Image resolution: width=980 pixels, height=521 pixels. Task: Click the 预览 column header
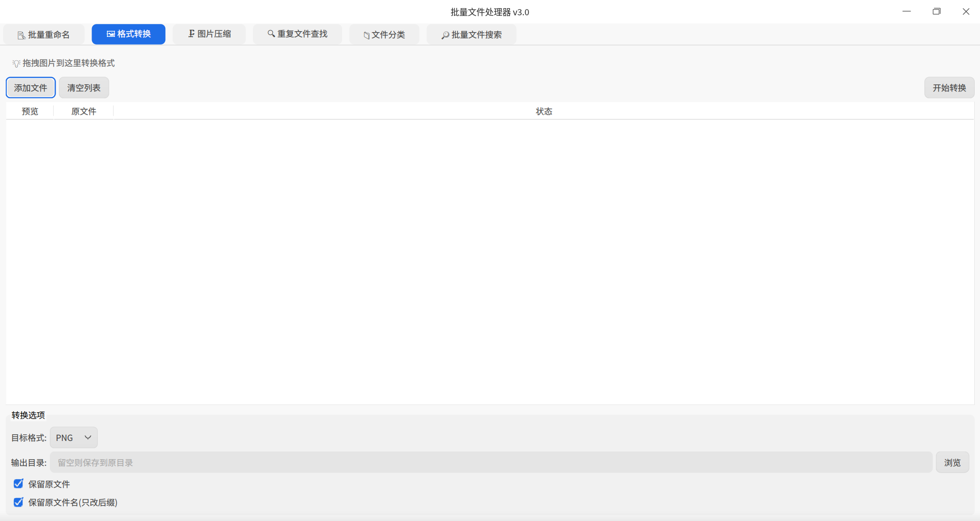point(30,111)
